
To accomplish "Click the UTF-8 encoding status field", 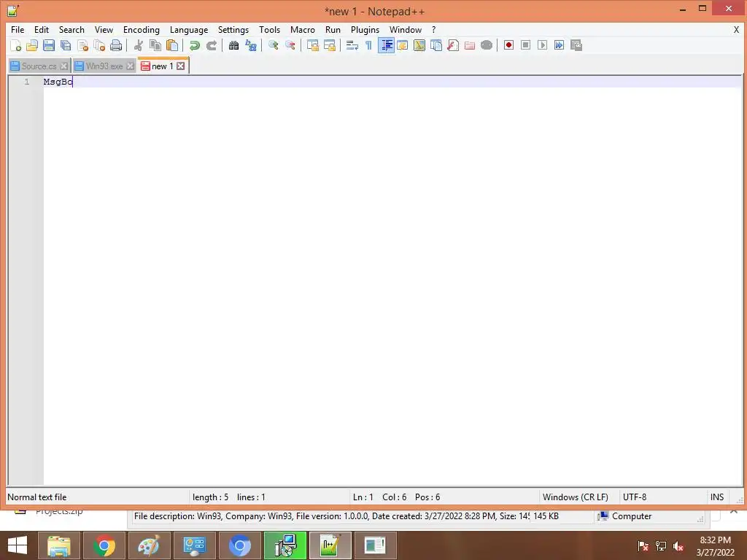I will coord(662,497).
